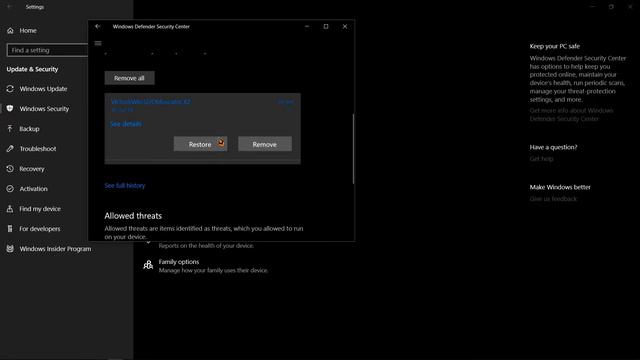This screenshot has width=640, height=360.
Task: Click the Backup upload arrow icon
Action: pos(10,129)
